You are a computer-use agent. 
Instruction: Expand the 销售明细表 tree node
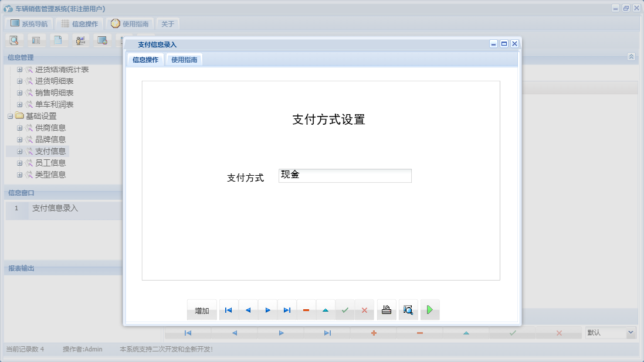(x=19, y=93)
